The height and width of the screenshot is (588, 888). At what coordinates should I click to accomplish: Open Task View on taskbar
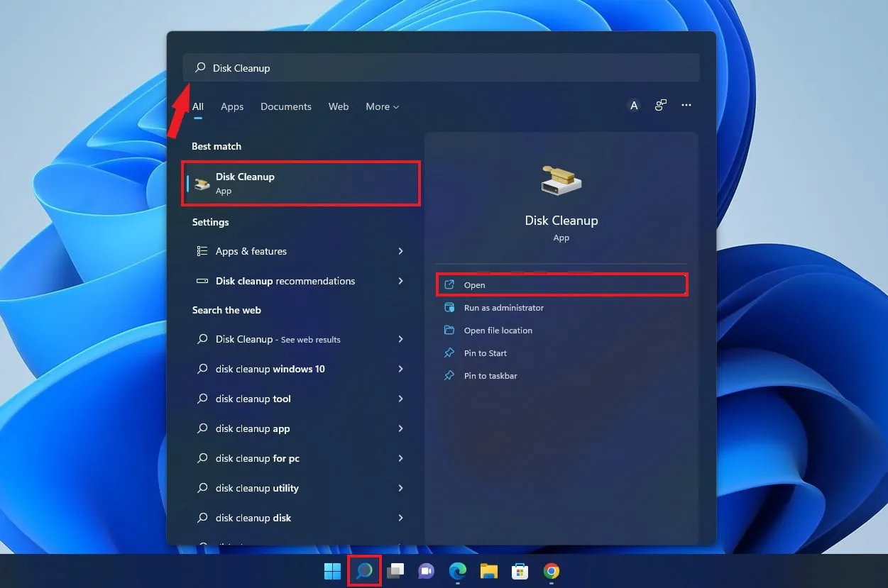point(395,571)
